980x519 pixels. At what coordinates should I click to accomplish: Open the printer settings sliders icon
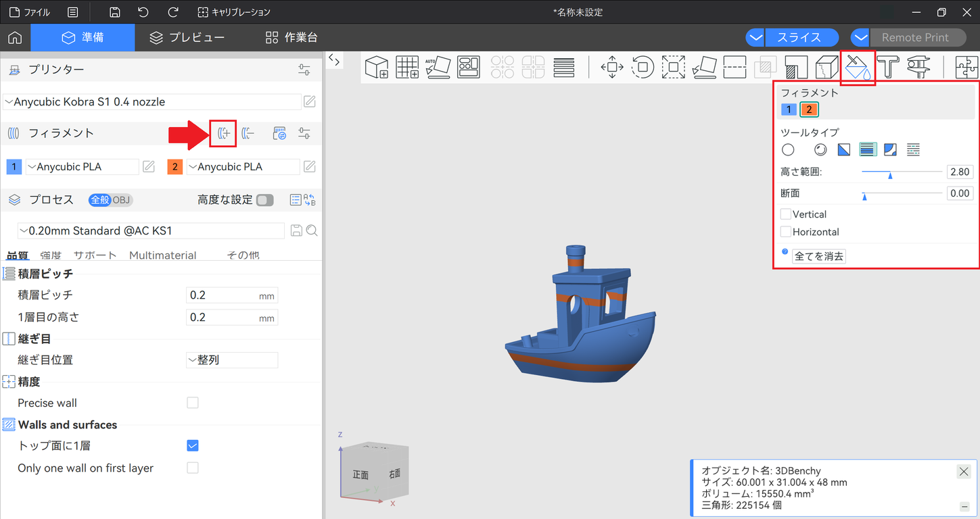304,70
